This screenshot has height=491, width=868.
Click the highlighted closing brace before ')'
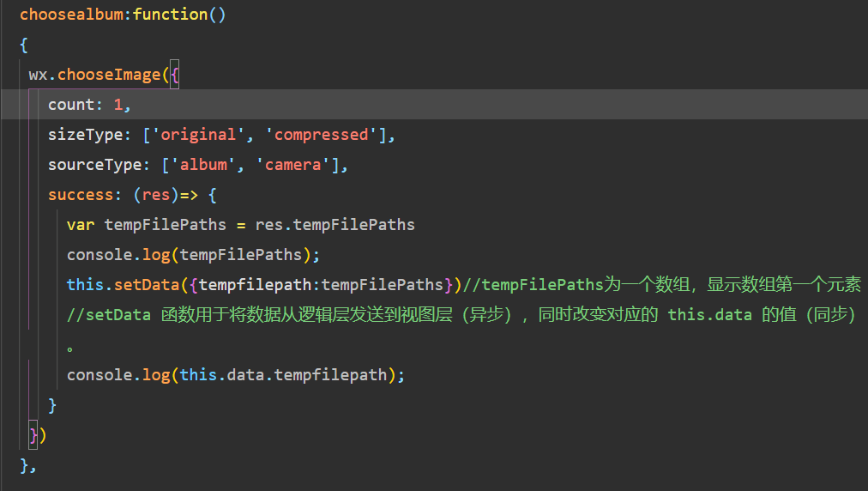click(x=33, y=435)
